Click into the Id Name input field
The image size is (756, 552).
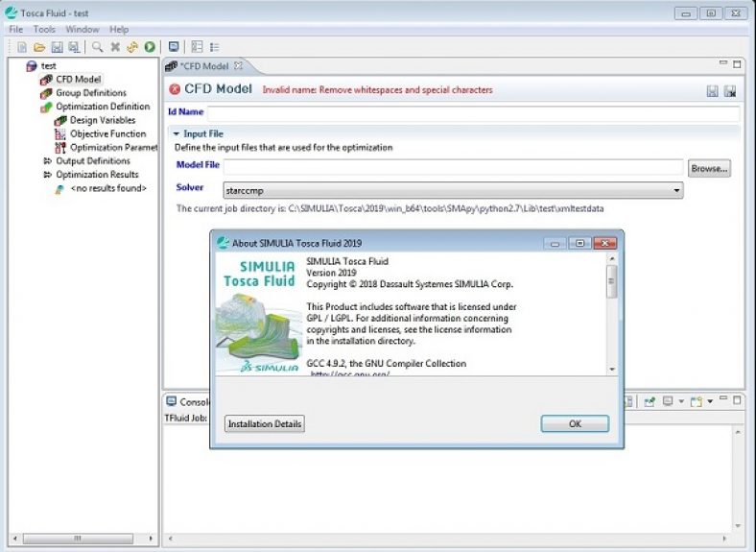474,113
